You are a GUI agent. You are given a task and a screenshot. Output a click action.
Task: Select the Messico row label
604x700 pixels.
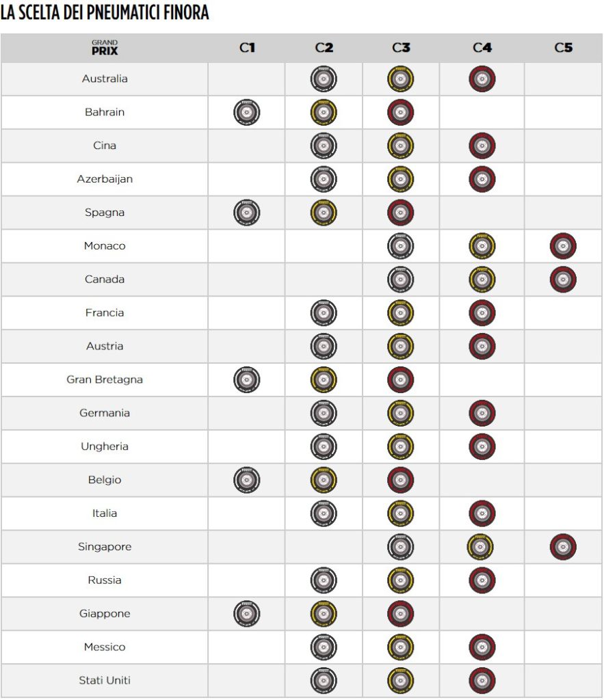click(105, 647)
